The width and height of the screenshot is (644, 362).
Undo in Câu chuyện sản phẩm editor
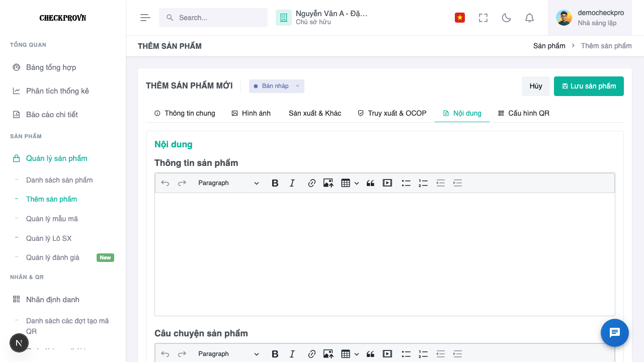(x=165, y=354)
